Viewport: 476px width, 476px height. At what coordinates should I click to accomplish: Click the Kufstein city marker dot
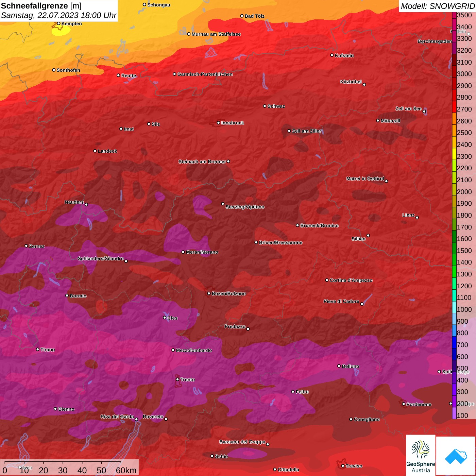point(332,55)
